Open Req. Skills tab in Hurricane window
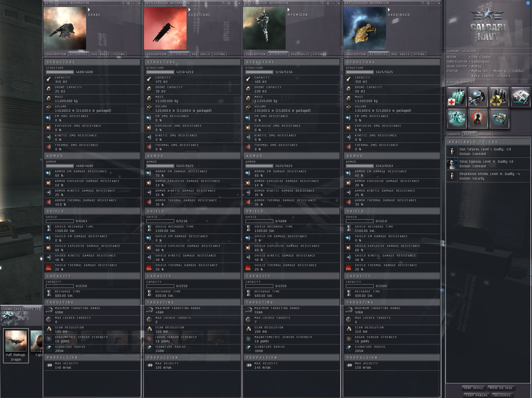Screen dimensions: 532x398 click(x=201, y=54)
